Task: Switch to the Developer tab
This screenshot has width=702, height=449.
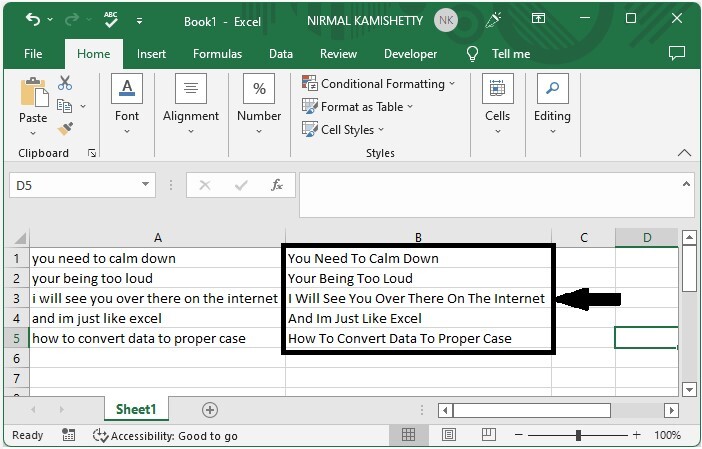Action: 410,54
